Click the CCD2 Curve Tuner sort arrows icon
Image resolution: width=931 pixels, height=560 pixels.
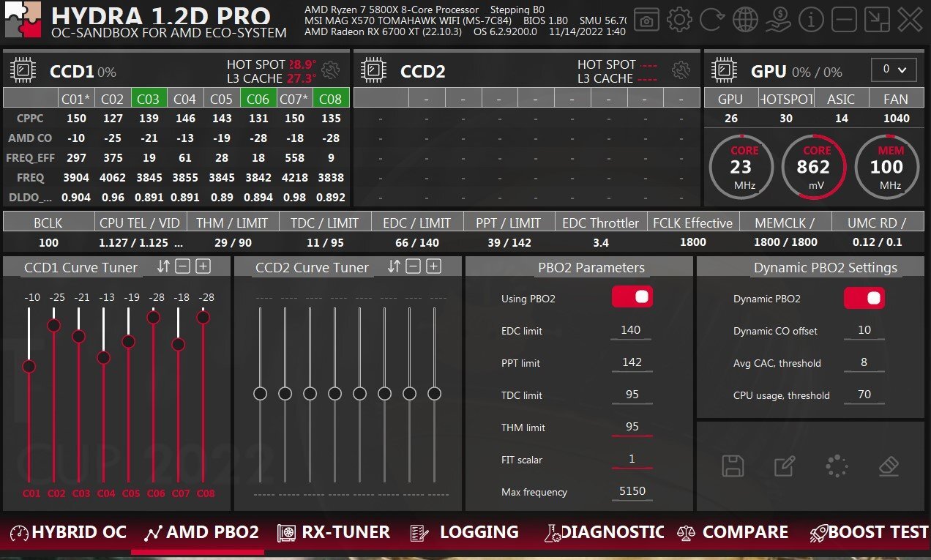click(394, 266)
